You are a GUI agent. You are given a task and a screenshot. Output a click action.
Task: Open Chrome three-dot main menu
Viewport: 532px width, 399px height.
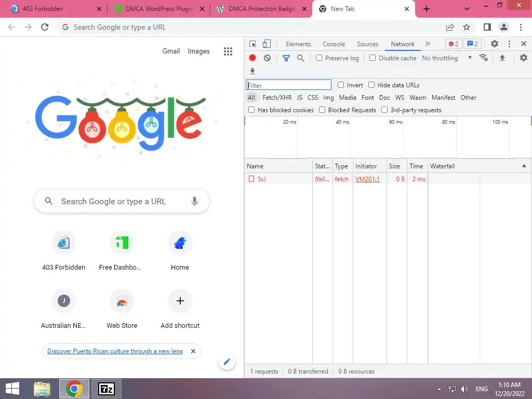[521, 27]
